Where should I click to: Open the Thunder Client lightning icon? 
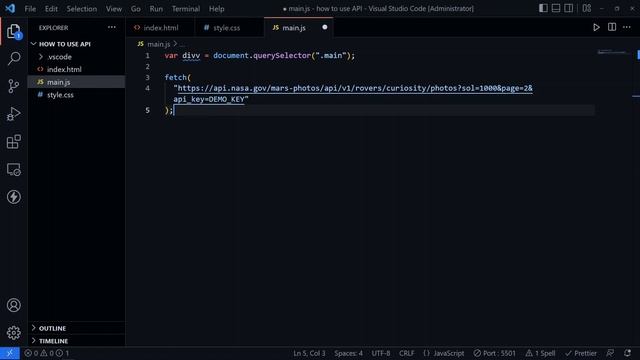pos(13,197)
